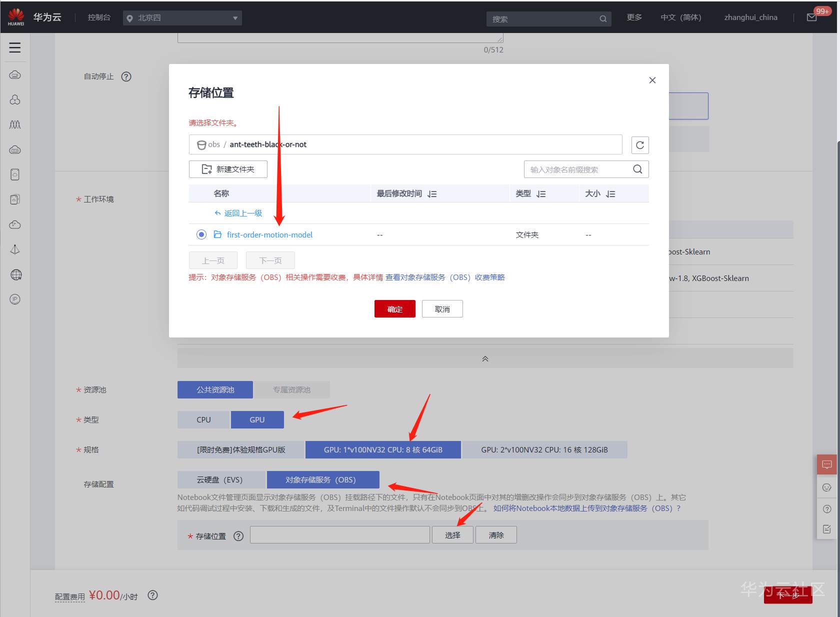Open the IP service icon in sidebar
The height and width of the screenshot is (617, 840).
(15, 299)
